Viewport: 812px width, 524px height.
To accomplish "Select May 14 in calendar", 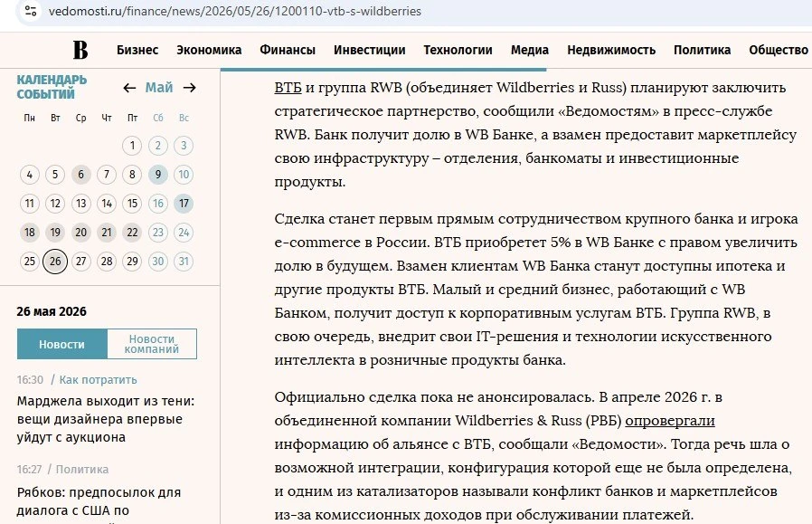I will pos(107,203).
